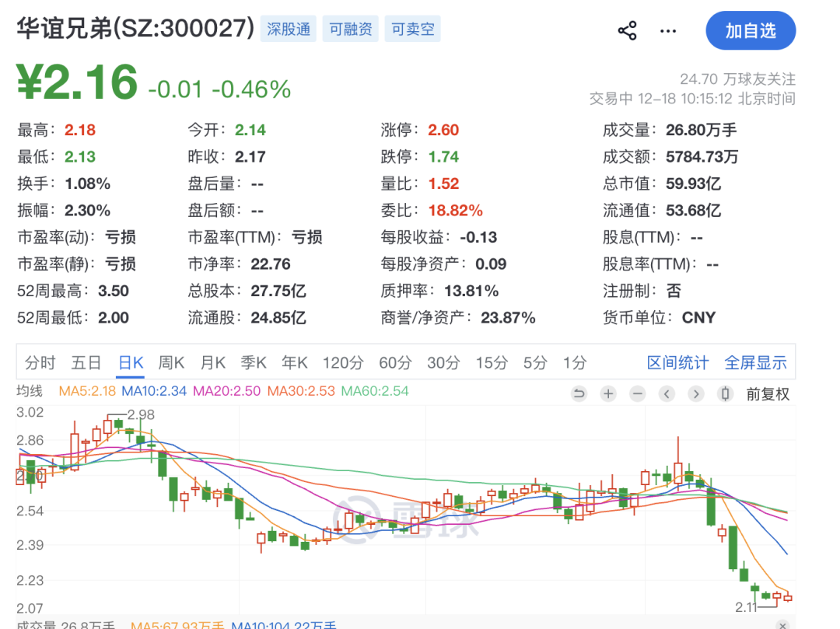Zoom in chart with plus icon
Viewport: 840px width, 629px height.
[608, 394]
